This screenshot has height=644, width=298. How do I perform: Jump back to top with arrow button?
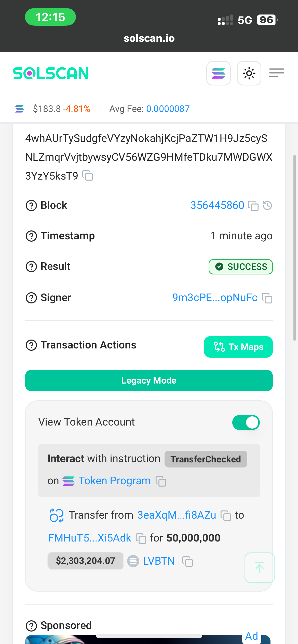point(260,568)
